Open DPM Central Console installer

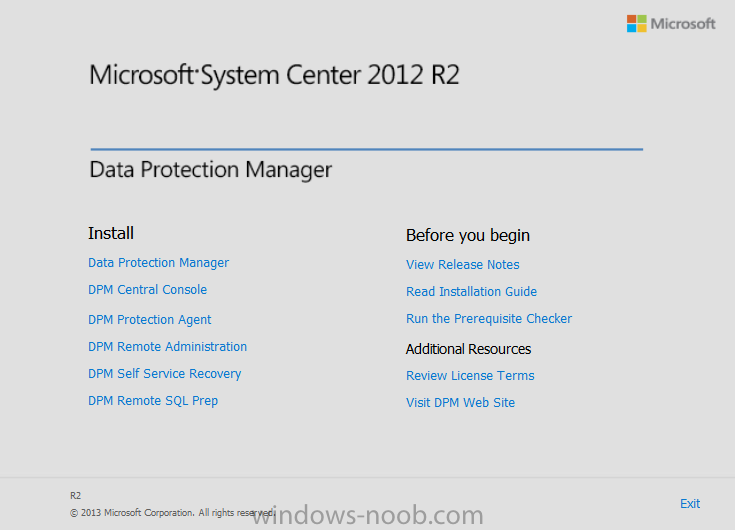[148, 290]
